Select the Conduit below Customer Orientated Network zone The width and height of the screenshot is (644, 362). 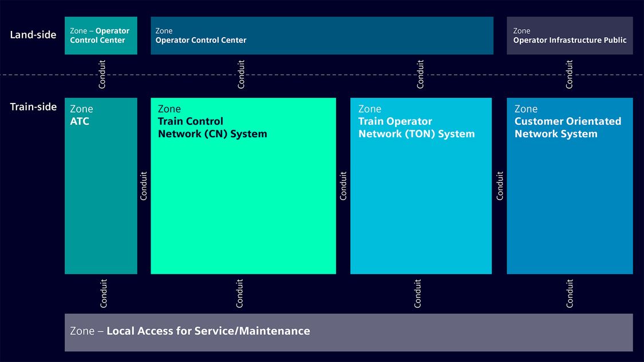[x=570, y=293]
